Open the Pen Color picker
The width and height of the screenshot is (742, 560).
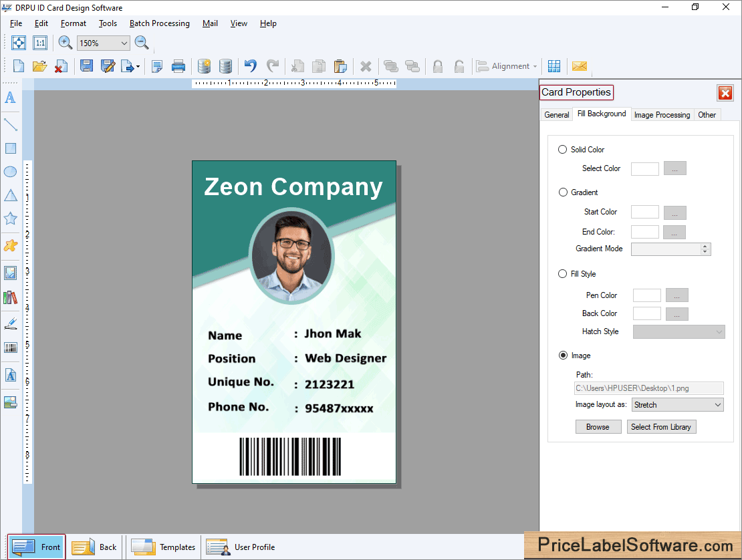coord(676,295)
